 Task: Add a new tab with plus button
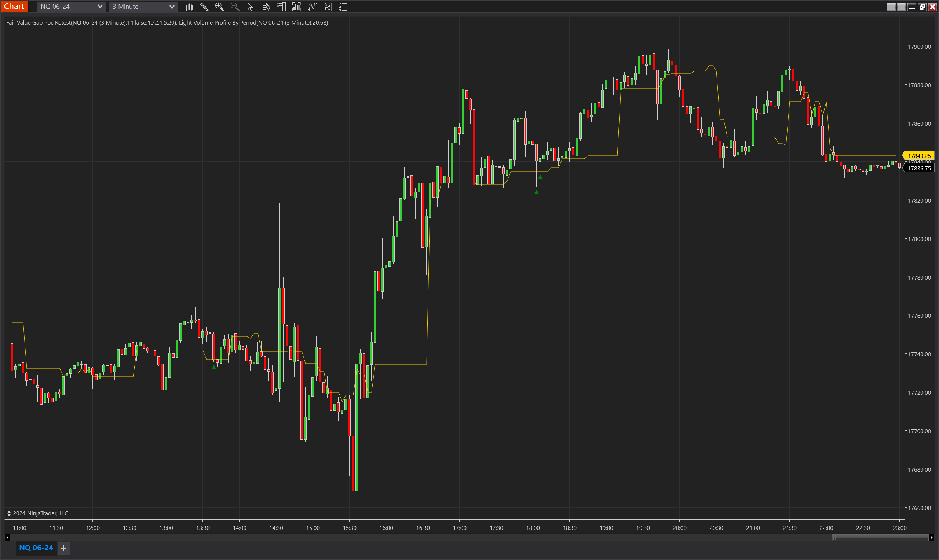pyautogui.click(x=64, y=548)
